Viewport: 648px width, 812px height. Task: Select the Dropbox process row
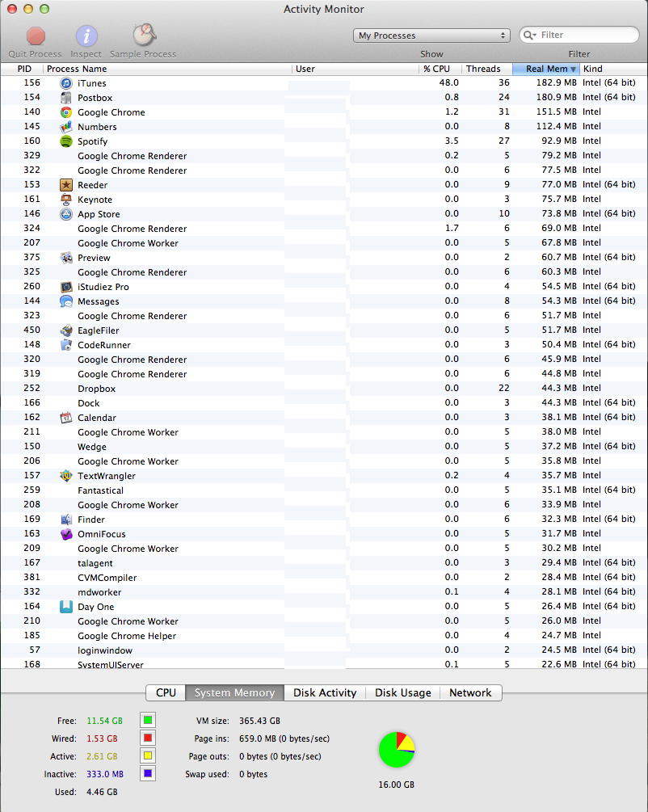pos(324,389)
